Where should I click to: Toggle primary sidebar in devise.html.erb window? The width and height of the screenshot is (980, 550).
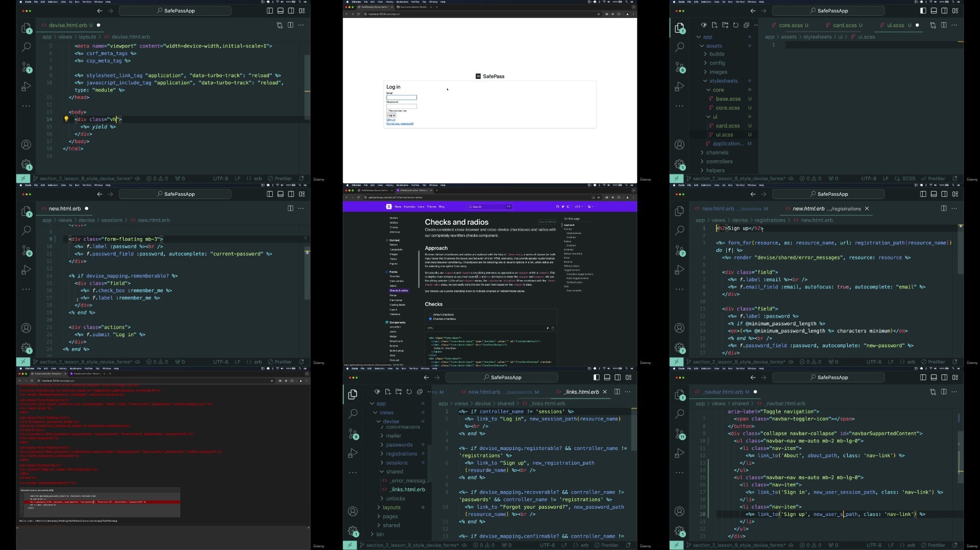tap(269, 10)
